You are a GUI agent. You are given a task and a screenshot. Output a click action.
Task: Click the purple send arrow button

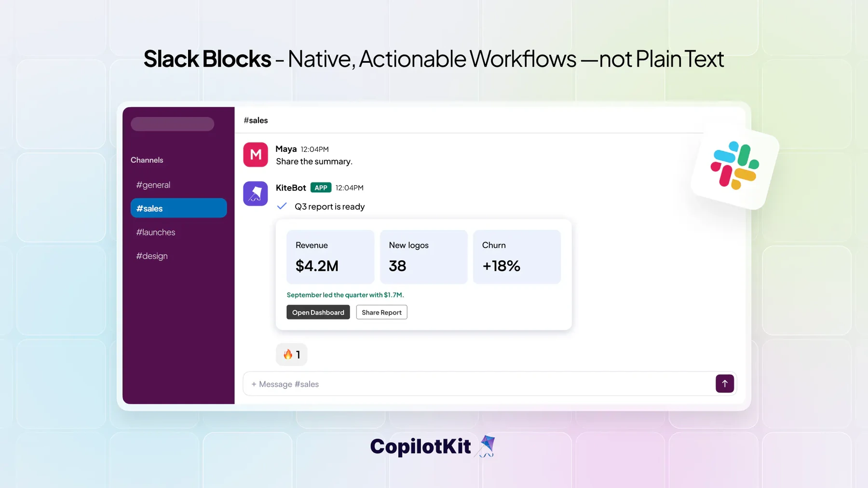(724, 383)
